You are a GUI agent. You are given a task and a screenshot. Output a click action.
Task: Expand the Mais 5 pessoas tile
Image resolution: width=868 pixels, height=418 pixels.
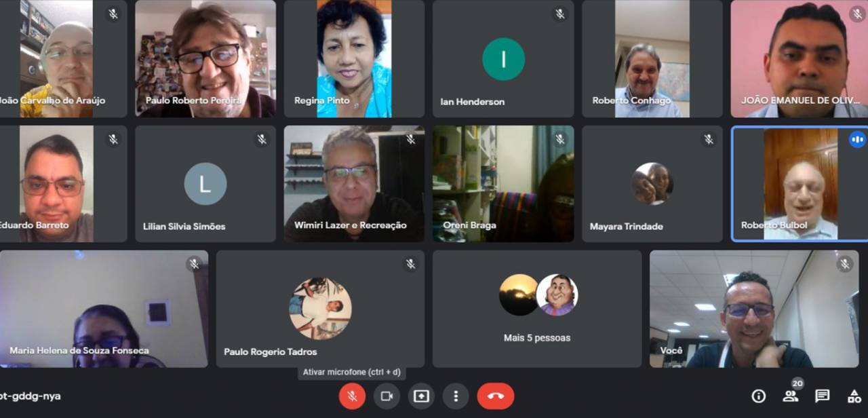[537, 309]
